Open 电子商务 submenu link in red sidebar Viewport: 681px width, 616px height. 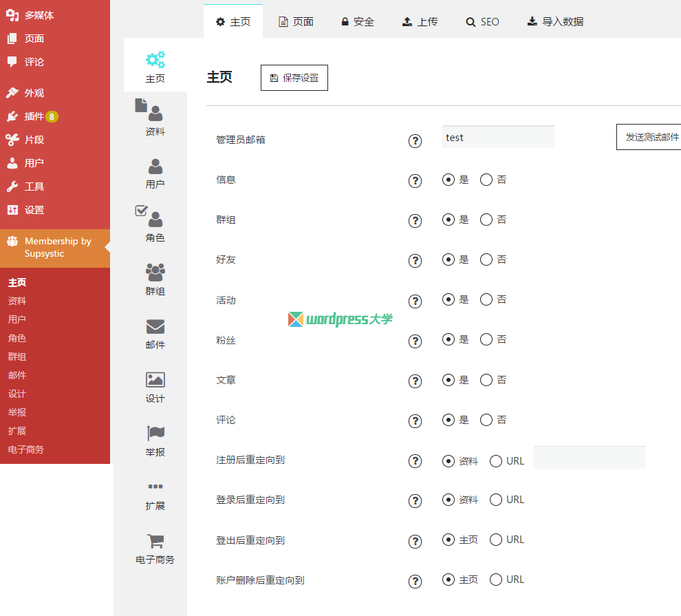coord(26,449)
